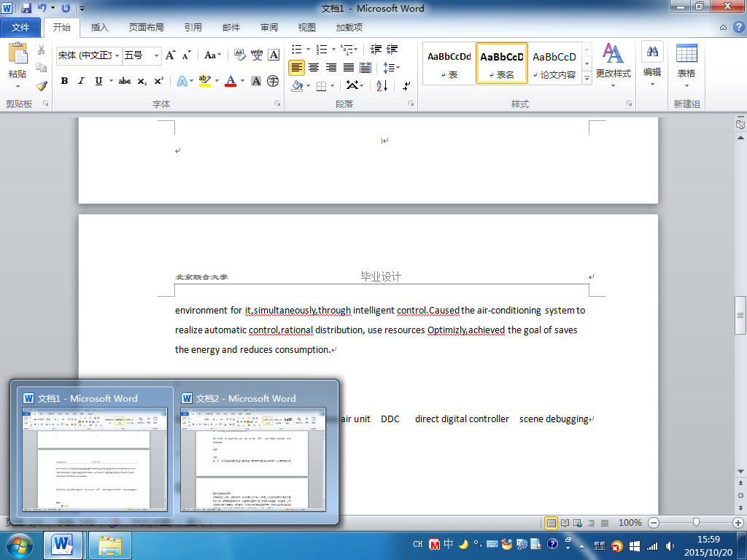Switch to the 审阅 (Review) tab
This screenshot has width=747, height=560.
pos(269,28)
